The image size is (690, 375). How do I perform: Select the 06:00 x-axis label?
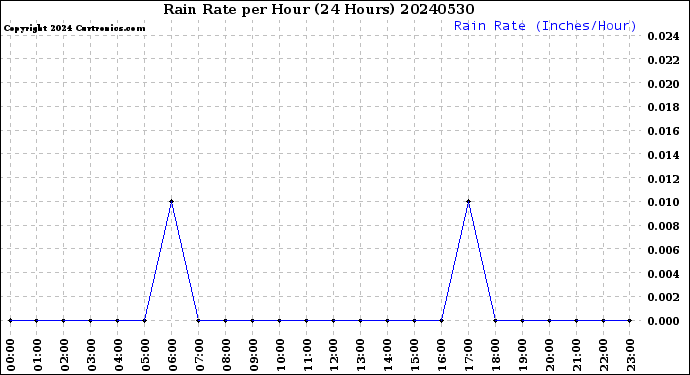pyautogui.click(x=172, y=355)
